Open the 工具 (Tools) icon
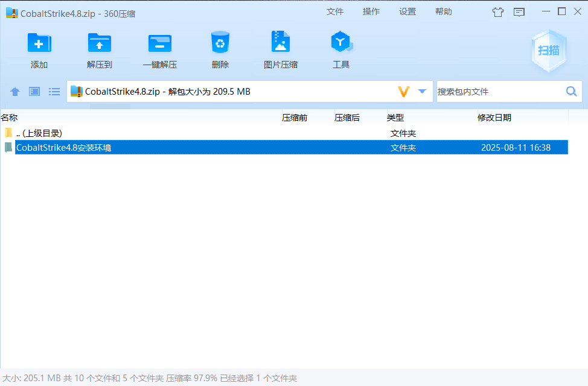 [x=341, y=42]
